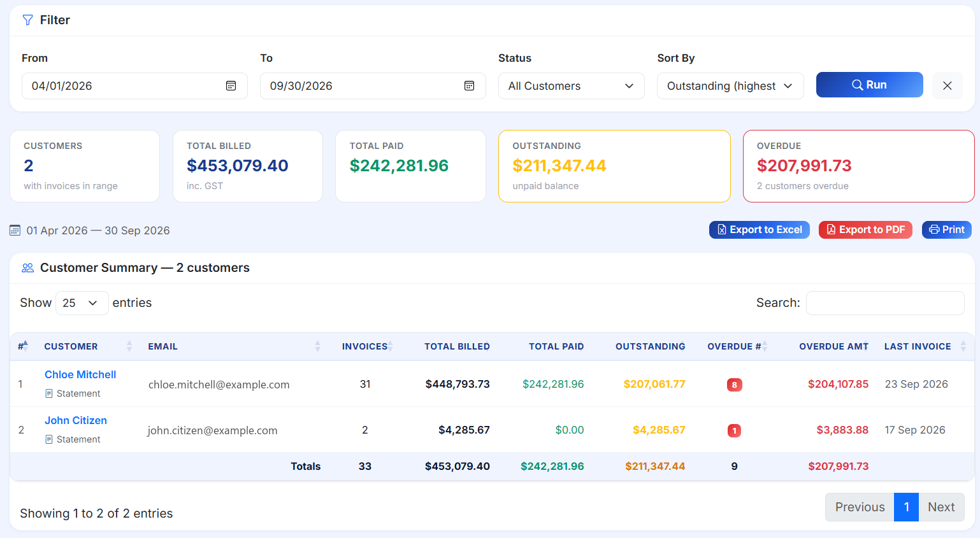Export the report to Excel
The height and width of the screenshot is (538, 980).
[x=760, y=230]
